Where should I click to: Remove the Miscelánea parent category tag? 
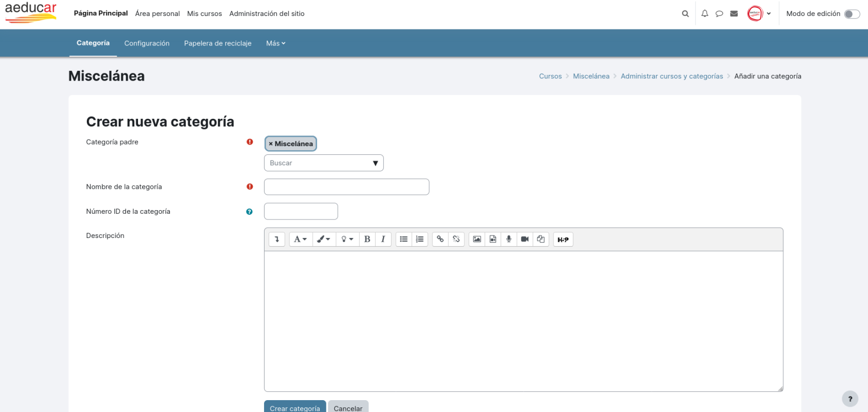tap(291, 144)
